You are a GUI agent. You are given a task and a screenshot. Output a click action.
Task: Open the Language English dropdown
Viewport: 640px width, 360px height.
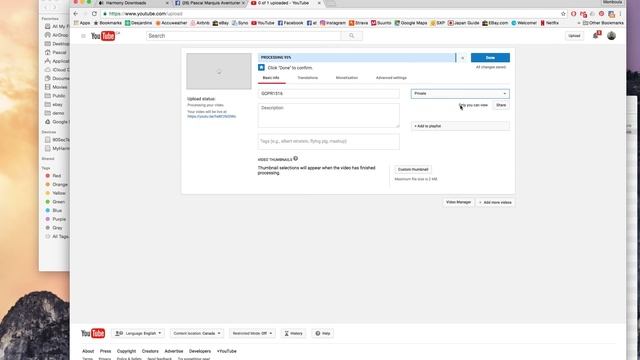pyautogui.click(x=138, y=333)
